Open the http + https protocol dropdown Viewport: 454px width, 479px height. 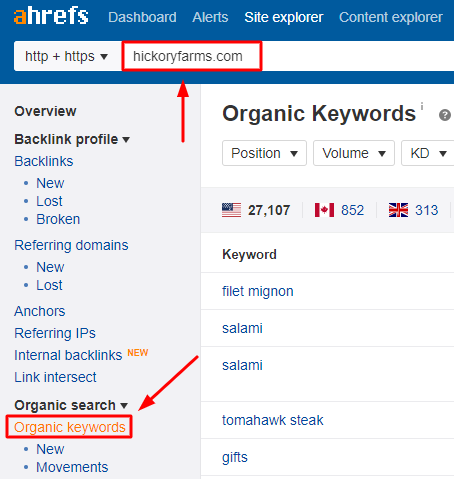(68, 56)
